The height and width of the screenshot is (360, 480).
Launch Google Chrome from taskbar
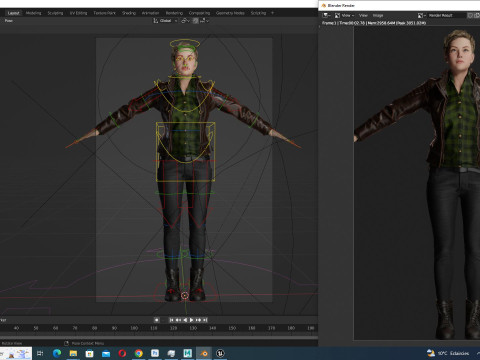[139, 353]
